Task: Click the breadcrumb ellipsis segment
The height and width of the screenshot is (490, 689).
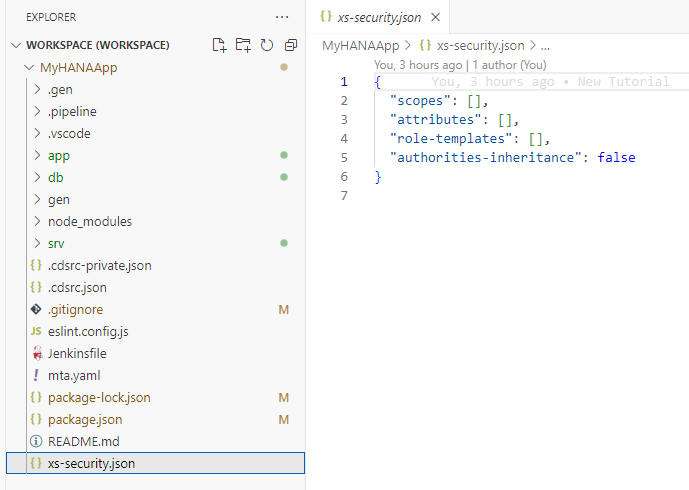Action: coord(545,46)
